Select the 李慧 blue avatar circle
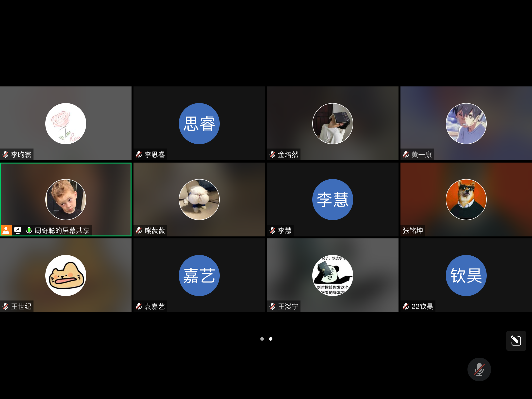 coord(332,199)
